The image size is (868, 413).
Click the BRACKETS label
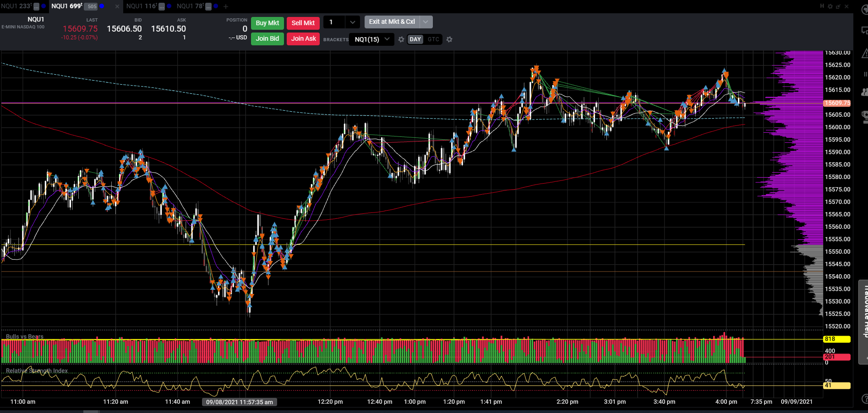(336, 40)
